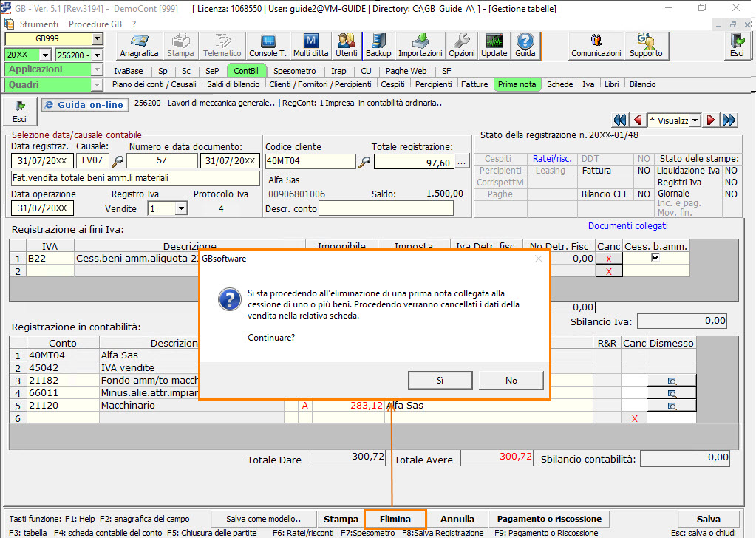Screen dimensions: 756x538
Task: Click the Numero documento field showing 57
Action: click(162, 160)
